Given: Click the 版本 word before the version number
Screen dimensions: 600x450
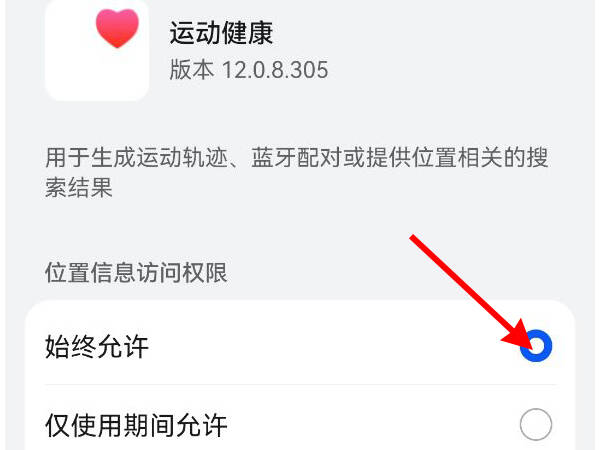Looking at the screenshot, I should pos(191,70).
